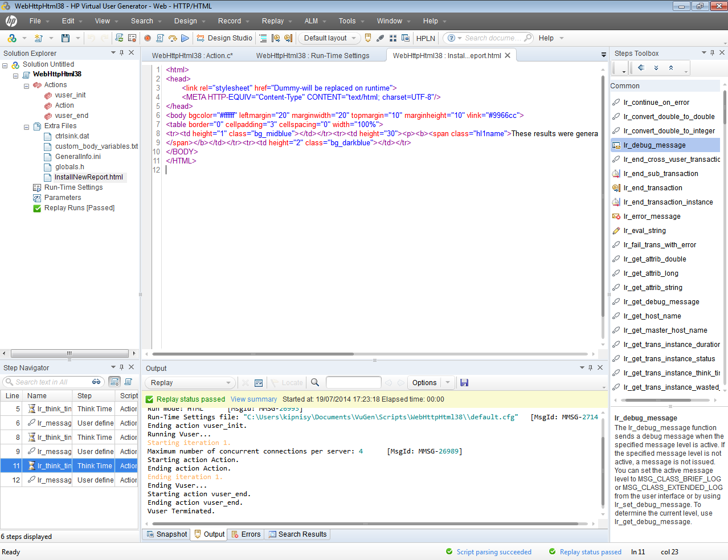
Task: Open the Replay menu
Action: pyautogui.click(x=273, y=21)
